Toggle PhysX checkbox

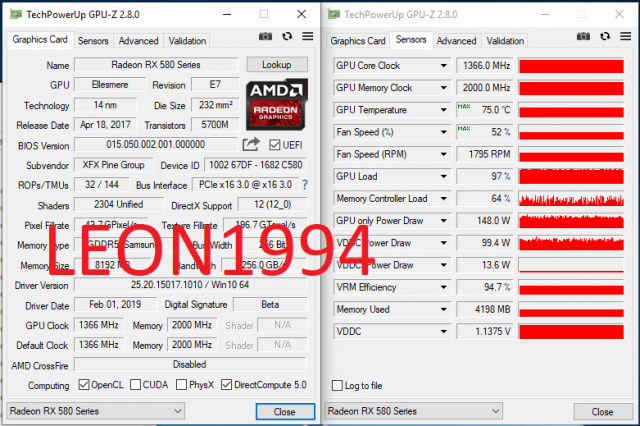[182, 384]
